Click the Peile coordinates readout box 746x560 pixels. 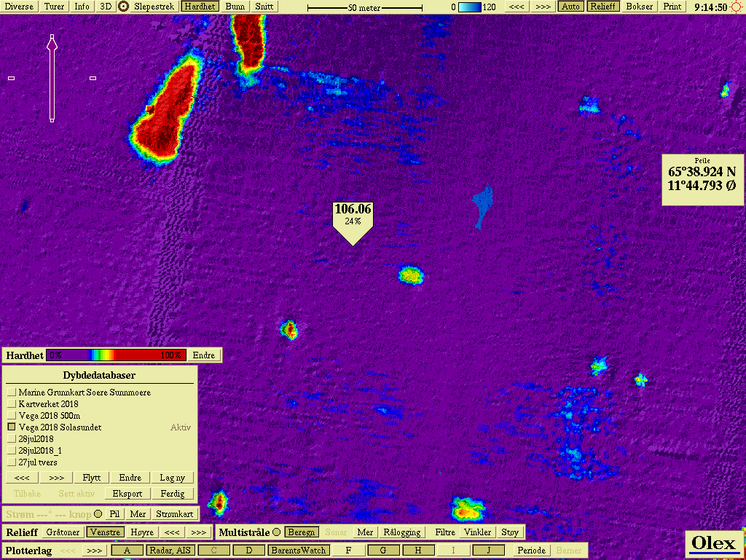702,180
